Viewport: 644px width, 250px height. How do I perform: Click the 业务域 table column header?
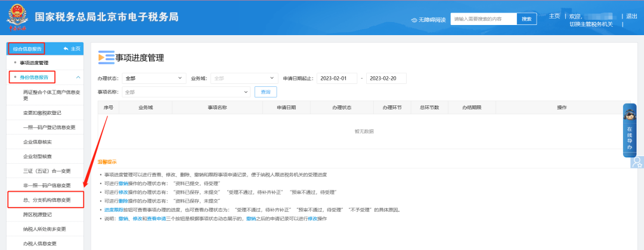pyautogui.click(x=145, y=107)
